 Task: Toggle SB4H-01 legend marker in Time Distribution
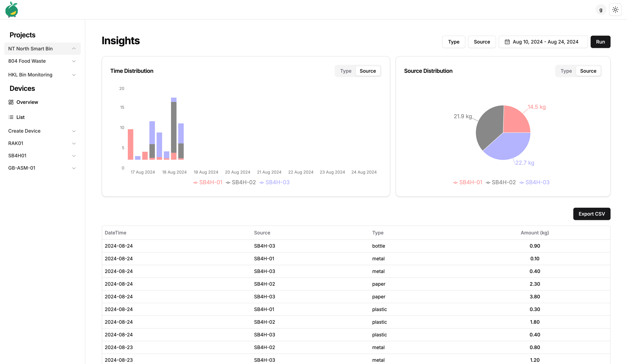pyautogui.click(x=196, y=183)
